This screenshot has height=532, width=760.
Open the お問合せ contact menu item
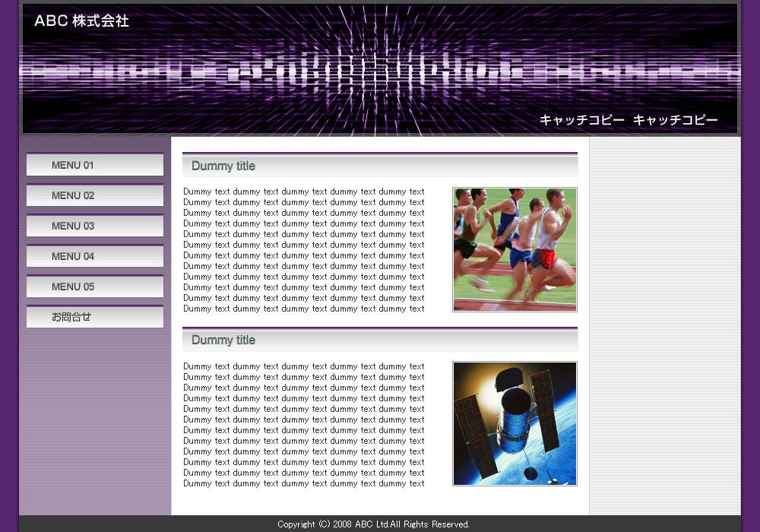click(x=95, y=317)
